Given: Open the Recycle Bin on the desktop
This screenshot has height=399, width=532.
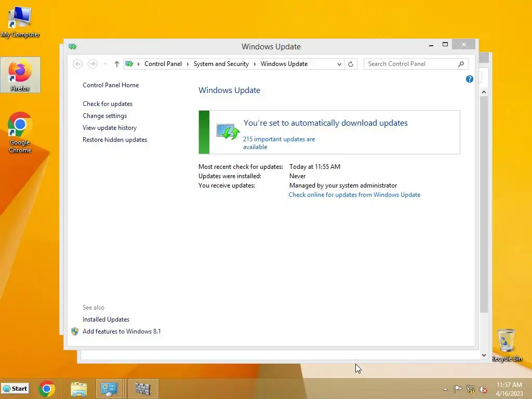Looking at the screenshot, I should pyautogui.click(x=507, y=345).
